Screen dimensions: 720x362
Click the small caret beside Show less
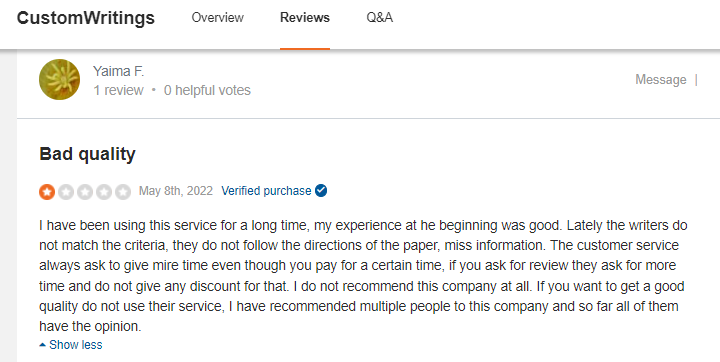point(43,345)
